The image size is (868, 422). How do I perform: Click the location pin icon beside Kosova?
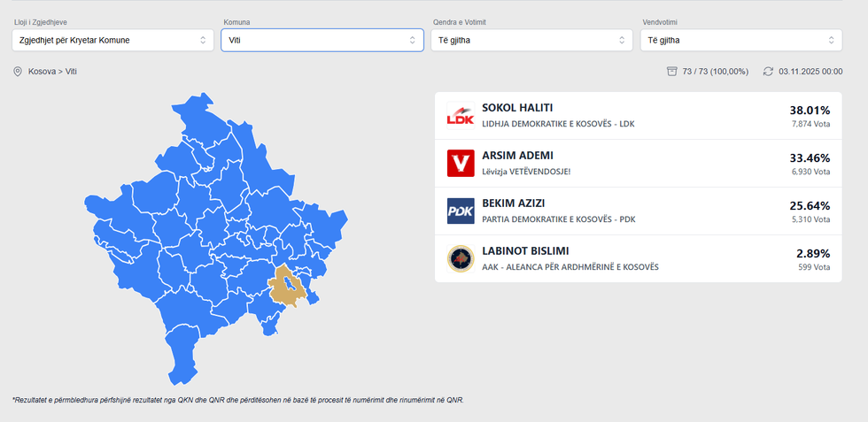click(x=18, y=71)
